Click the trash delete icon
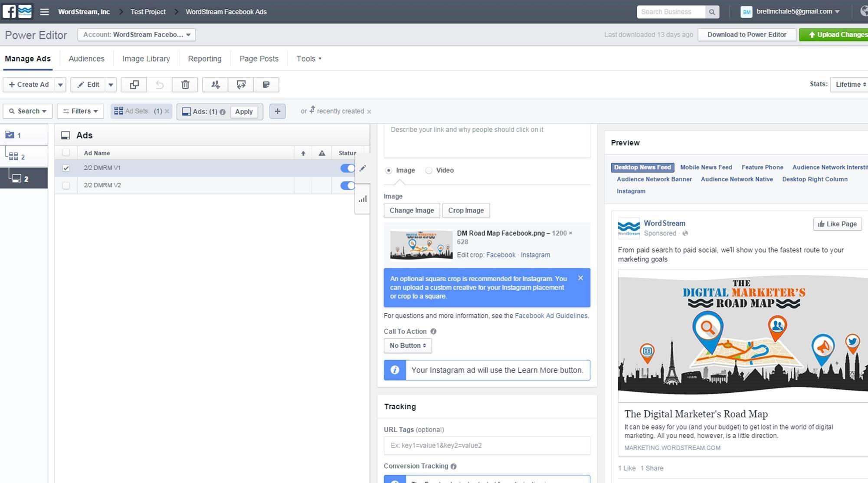Screen dimensions: 868x483 coord(185,85)
